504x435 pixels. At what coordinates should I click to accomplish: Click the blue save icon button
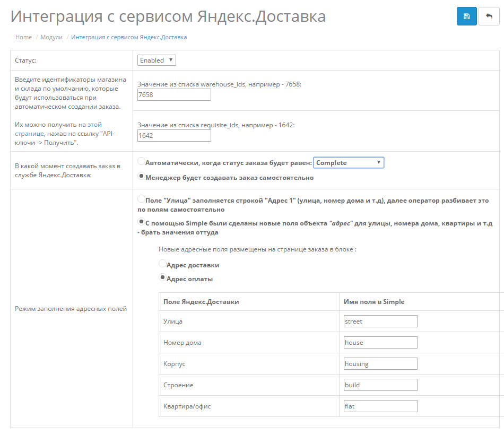point(466,16)
